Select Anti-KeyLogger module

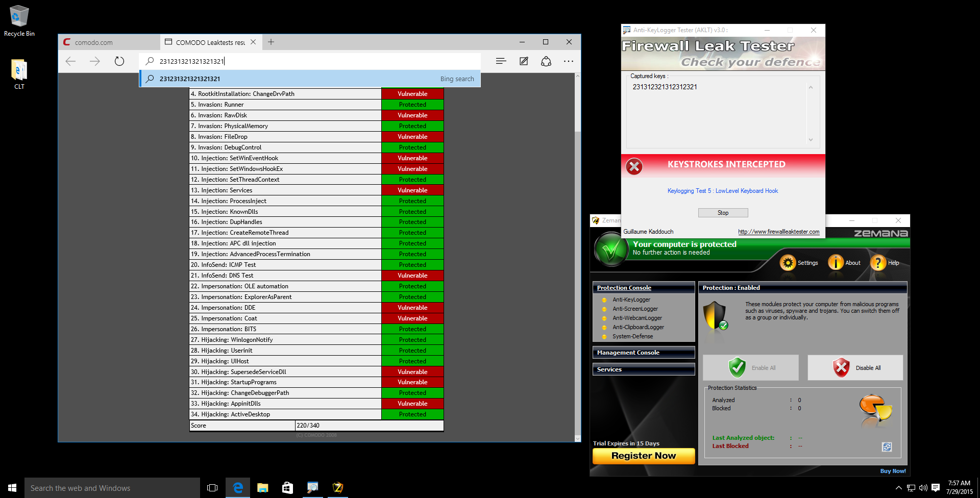tap(631, 300)
